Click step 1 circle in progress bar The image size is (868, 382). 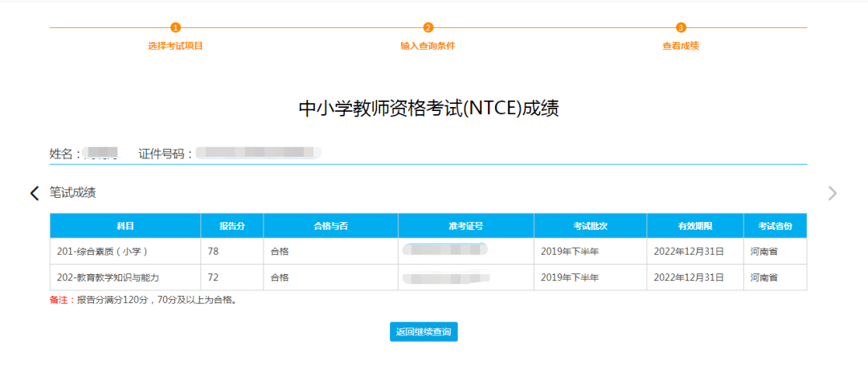(175, 27)
